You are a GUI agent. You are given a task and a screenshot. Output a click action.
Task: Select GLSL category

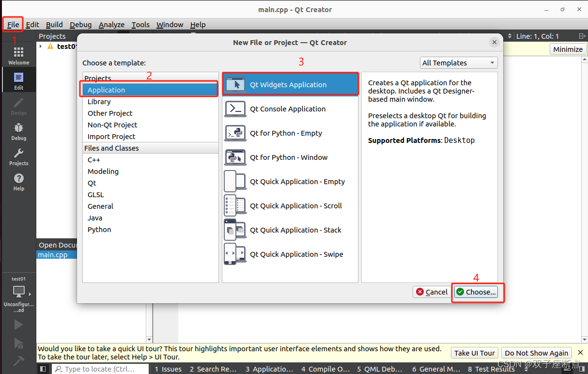(x=151, y=194)
